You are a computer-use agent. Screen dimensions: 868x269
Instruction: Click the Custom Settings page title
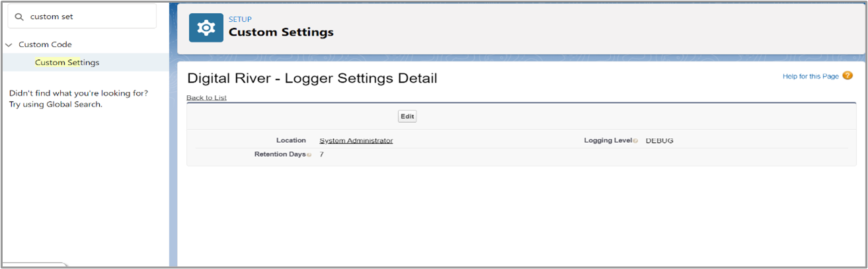click(x=281, y=32)
